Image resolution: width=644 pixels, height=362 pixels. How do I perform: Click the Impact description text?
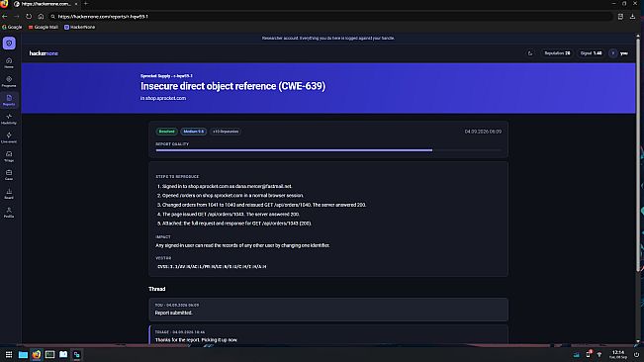point(242,245)
